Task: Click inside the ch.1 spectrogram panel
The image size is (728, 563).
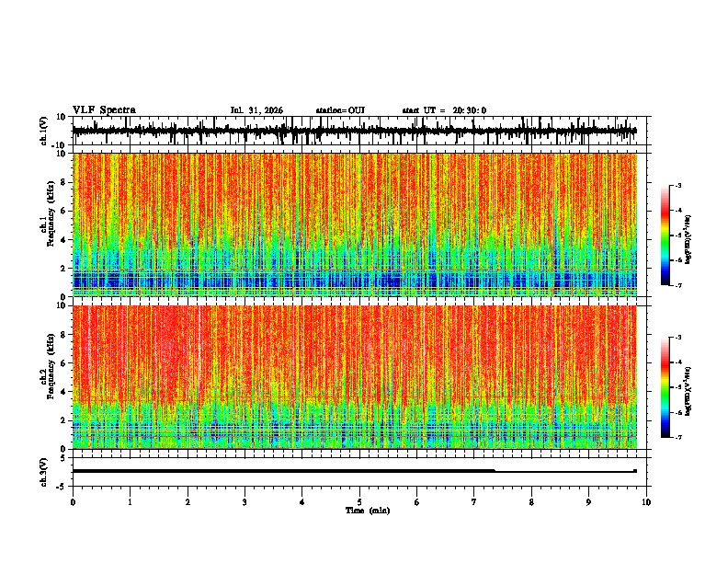Action: pyautogui.click(x=355, y=224)
